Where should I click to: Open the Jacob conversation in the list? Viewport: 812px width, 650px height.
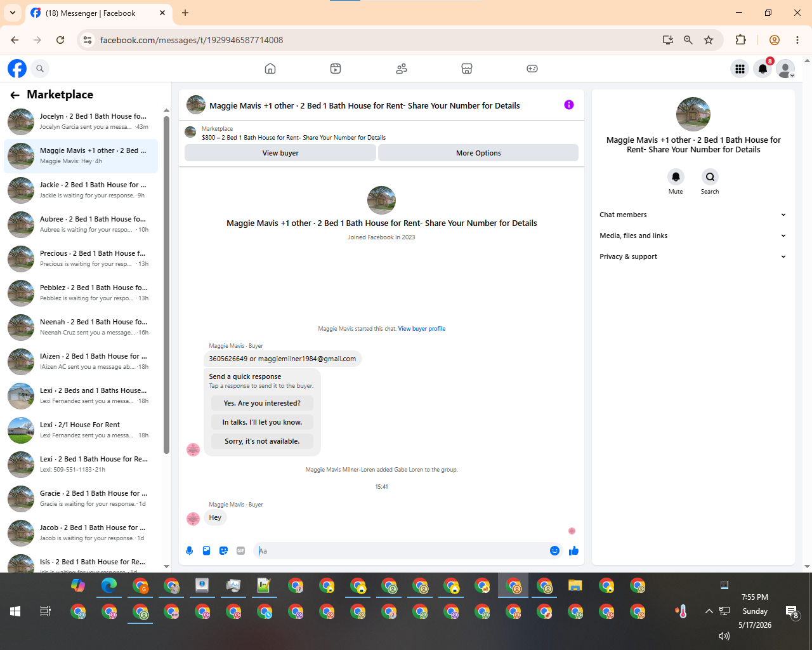(x=81, y=533)
